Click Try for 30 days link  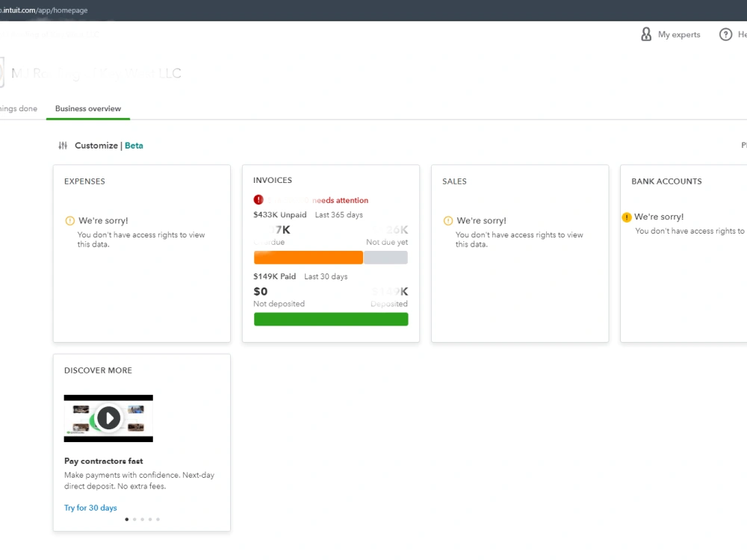point(90,508)
